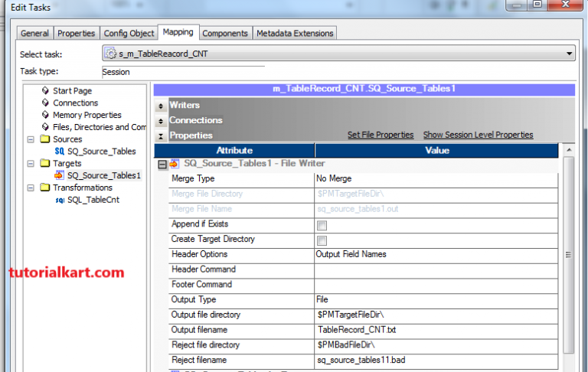The image size is (588, 372).
Task: Switch to the Config Object tab
Action: point(129,33)
